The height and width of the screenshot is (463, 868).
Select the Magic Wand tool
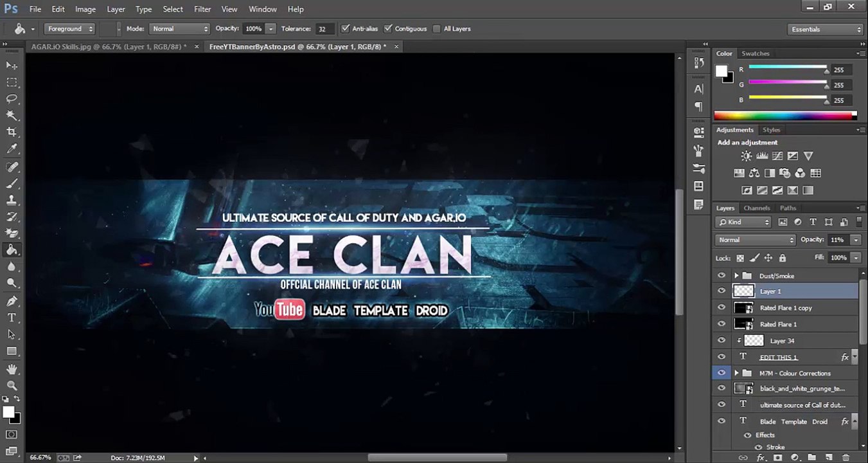[x=12, y=116]
